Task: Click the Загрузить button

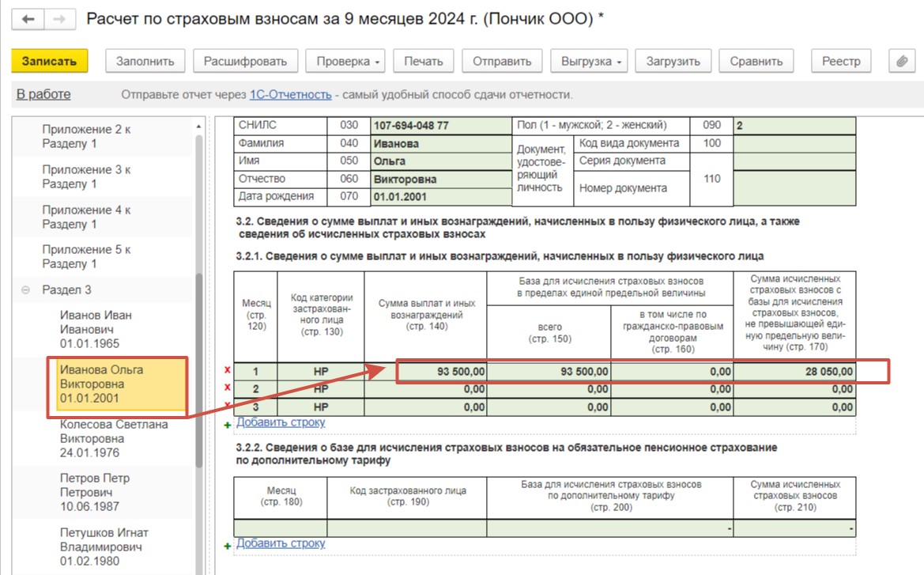Action: [673, 62]
